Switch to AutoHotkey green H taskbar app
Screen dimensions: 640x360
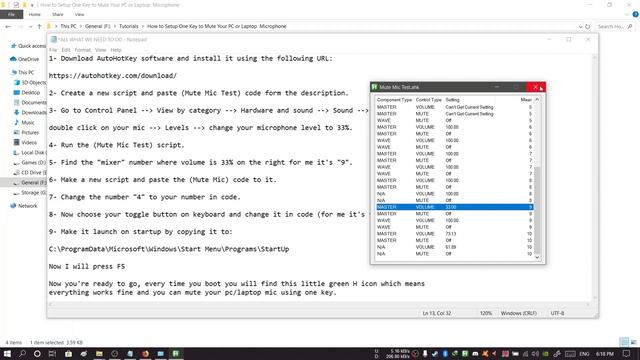click(x=176, y=353)
